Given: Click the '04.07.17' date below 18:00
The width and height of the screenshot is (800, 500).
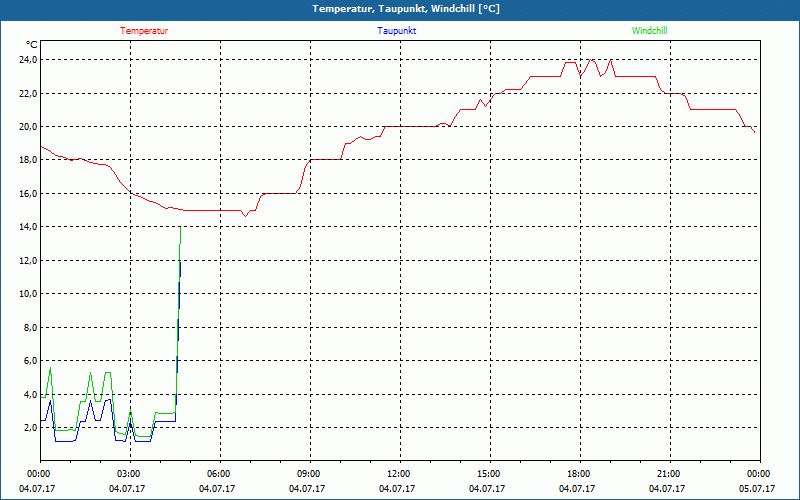Looking at the screenshot, I should (577, 488).
